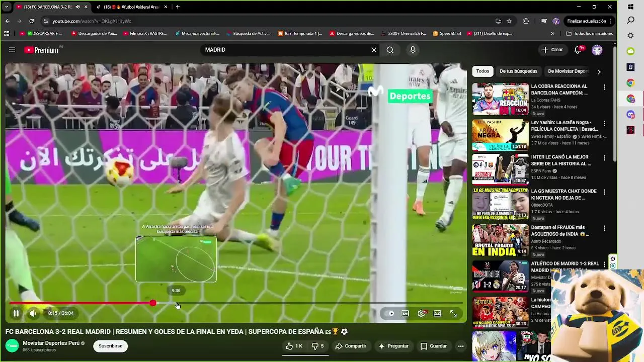
Task: Open the DESCARGAR FIL... bookmark
Action: point(42,34)
